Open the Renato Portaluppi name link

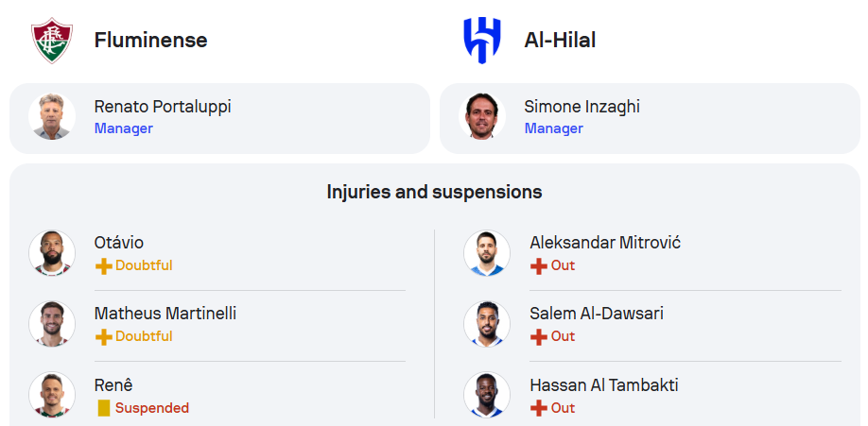[x=163, y=106]
